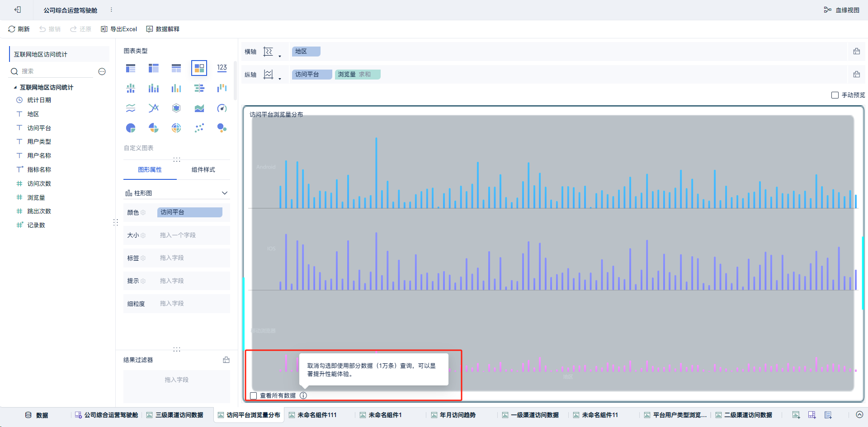Clear the 结果过滤器 with eraser icon
This screenshot has width=868, height=427.
click(226, 360)
